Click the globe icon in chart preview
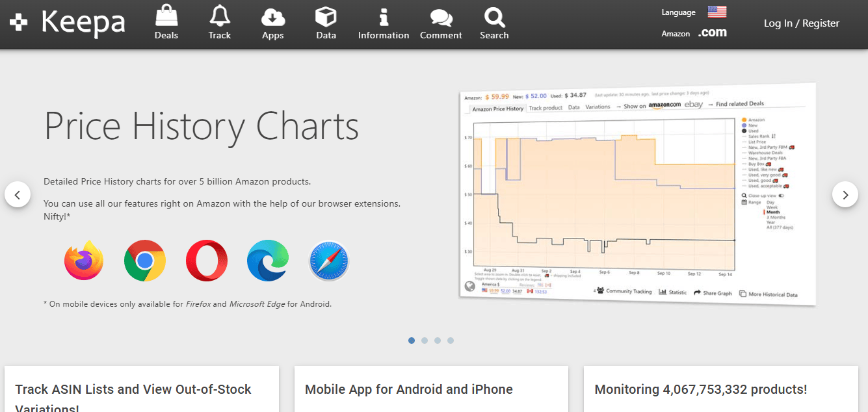 pos(469,287)
